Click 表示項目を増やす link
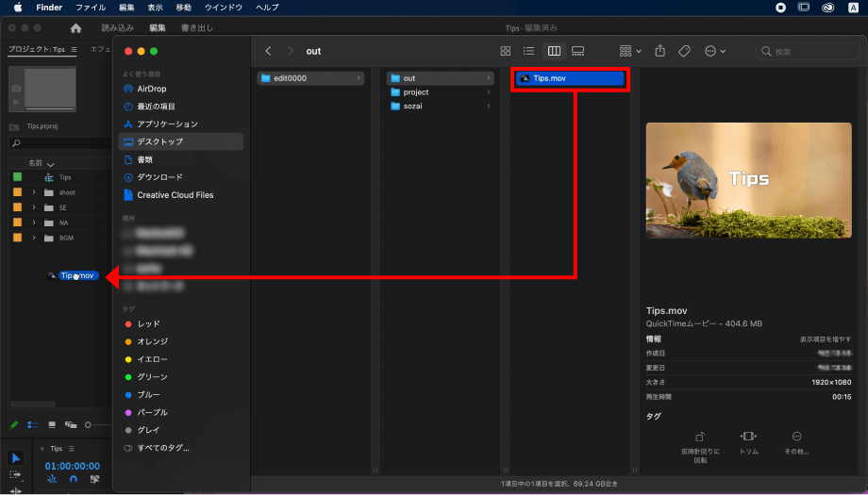 click(825, 339)
